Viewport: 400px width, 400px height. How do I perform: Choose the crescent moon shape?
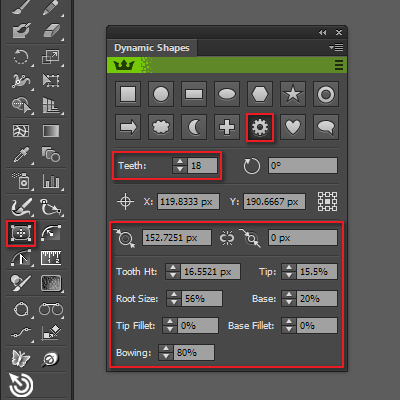coord(194,127)
